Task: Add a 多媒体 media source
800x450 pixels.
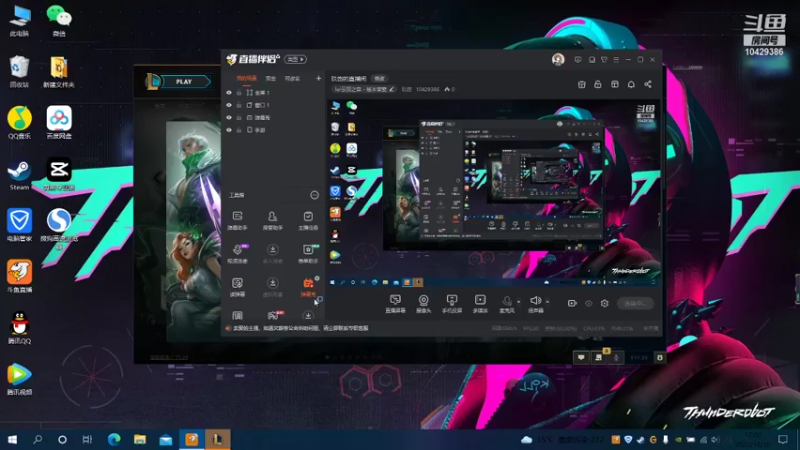Action: (x=480, y=304)
